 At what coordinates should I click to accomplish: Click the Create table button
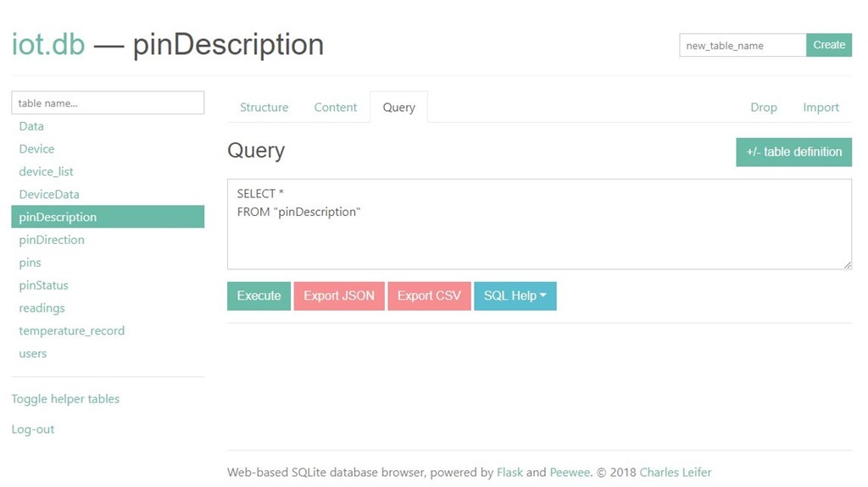coord(828,45)
